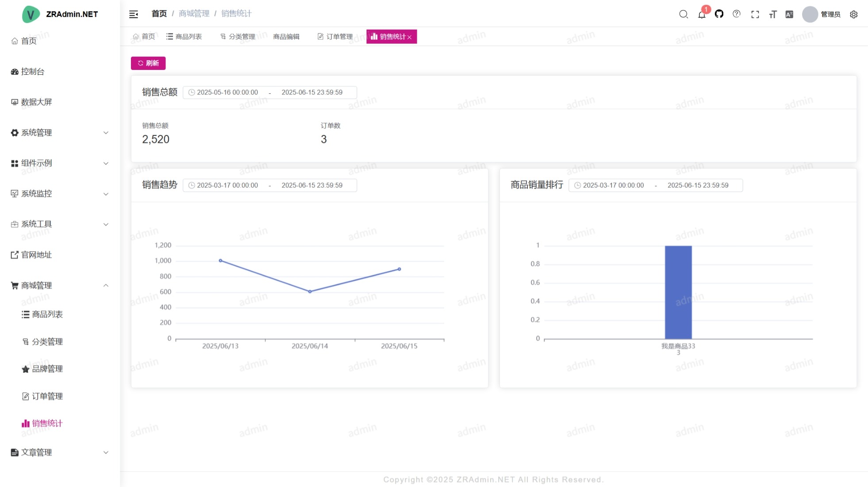This screenshot has width=868, height=487.
Task: Open 品牌管理 in the sidebar
Action: (x=47, y=369)
